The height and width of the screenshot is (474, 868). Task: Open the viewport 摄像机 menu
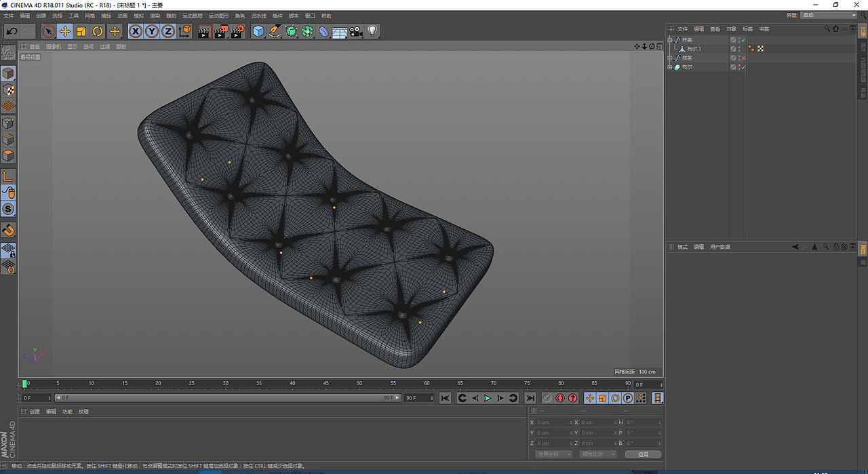(54, 47)
